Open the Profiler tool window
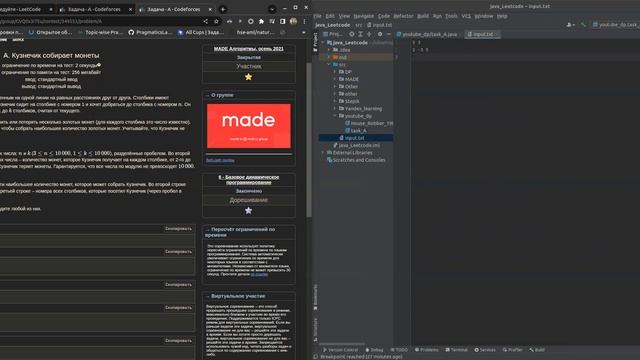640x360 pixels. click(x=513, y=350)
